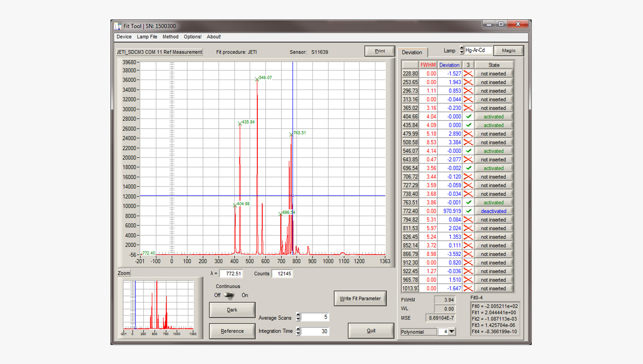Toggle red X icon for line 912.30

pyautogui.click(x=468, y=262)
